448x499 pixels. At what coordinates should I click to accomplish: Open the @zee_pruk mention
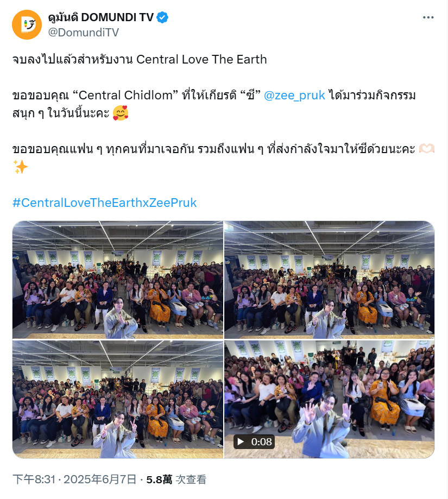click(294, 95)
